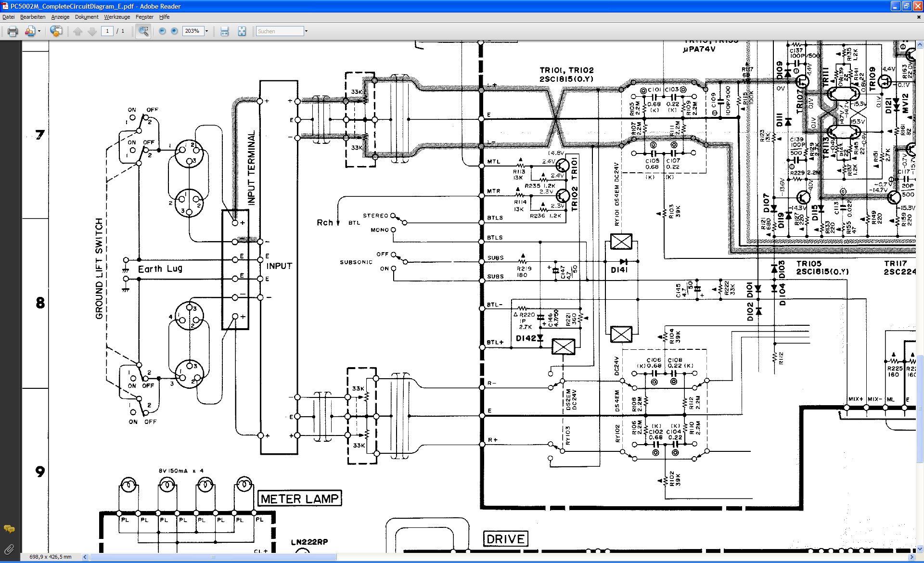Click the 'D142' diode label

pos(526,338)
